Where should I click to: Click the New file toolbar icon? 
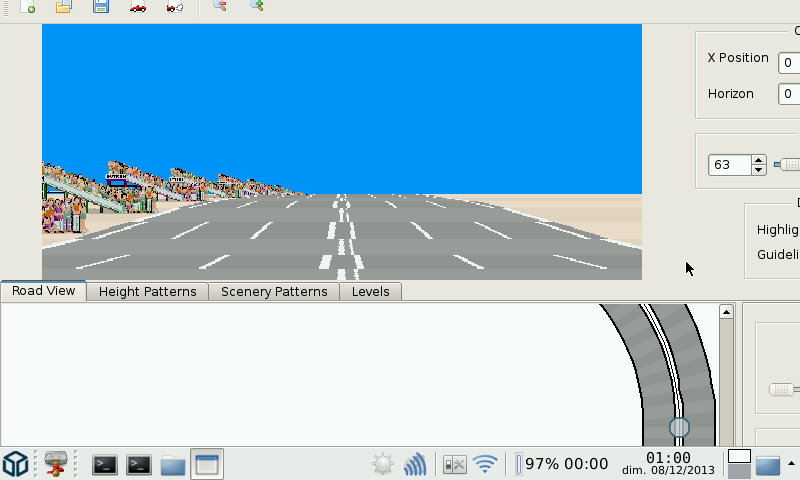pos(27,6)
